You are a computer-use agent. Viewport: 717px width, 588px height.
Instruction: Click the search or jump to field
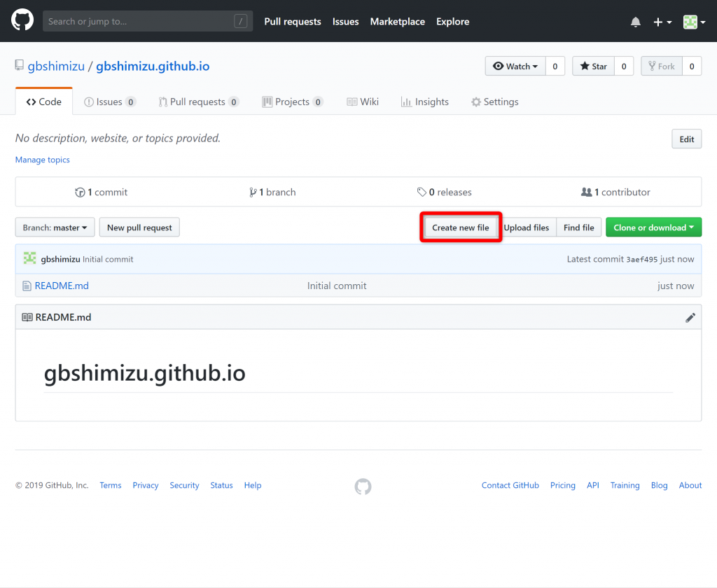click(147, 21)
